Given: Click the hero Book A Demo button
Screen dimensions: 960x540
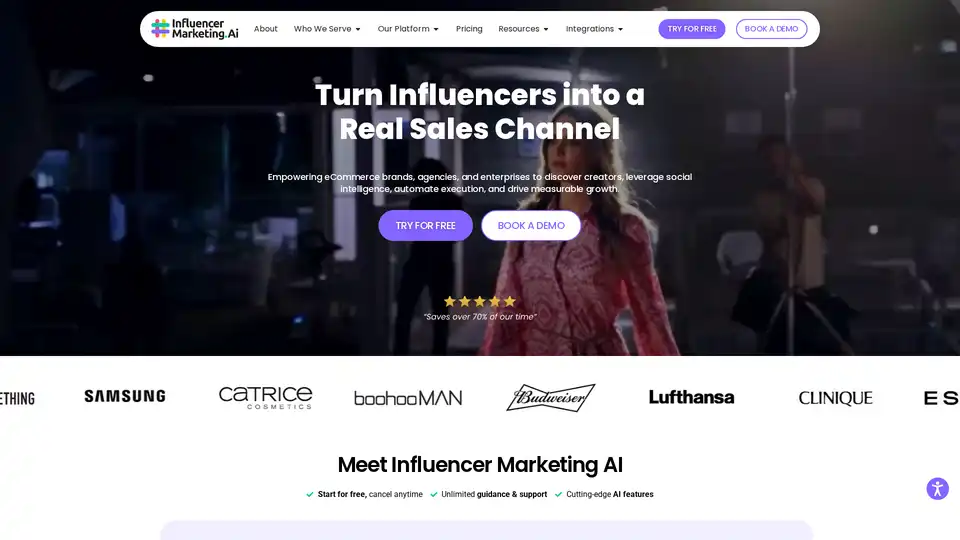Looking at the screenshot, I should 531,225.
